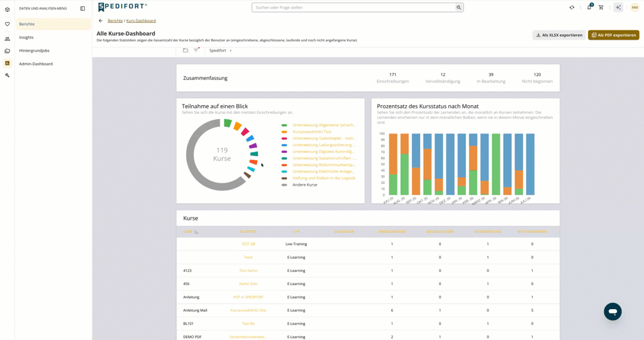Open the MM user avatar menu
This screenshot has height=340, width=644.
(635, 8)
